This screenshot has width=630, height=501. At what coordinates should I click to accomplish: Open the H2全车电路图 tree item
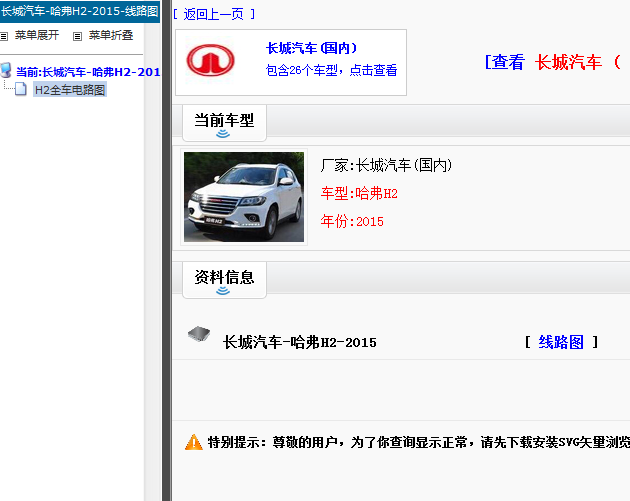(70, 90)
